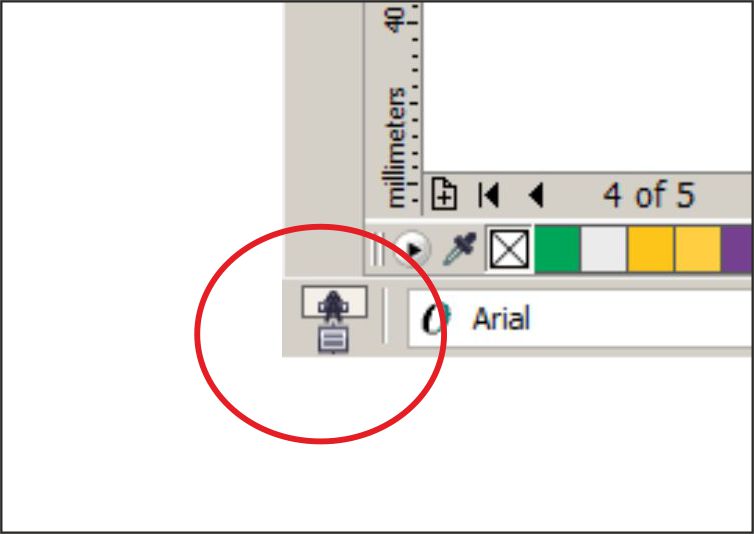The image size is (754, 534).
Task: Pick the light gray color swatch
Action: tap(603, 249)
